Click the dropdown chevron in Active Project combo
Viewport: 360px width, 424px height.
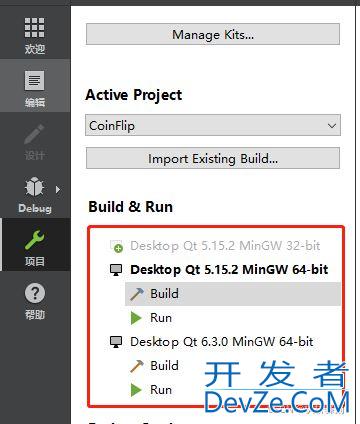click(x=331, y=126)
